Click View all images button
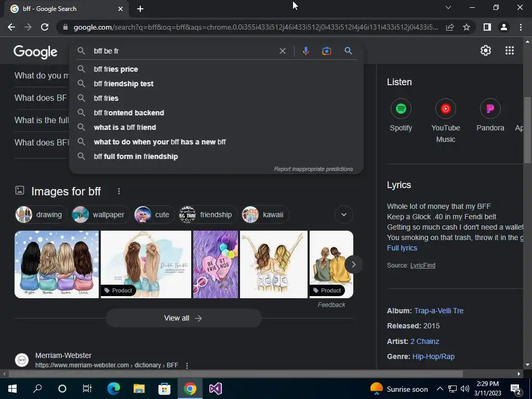Viewport: 532px width, 399px height. (x=183, y=318)
